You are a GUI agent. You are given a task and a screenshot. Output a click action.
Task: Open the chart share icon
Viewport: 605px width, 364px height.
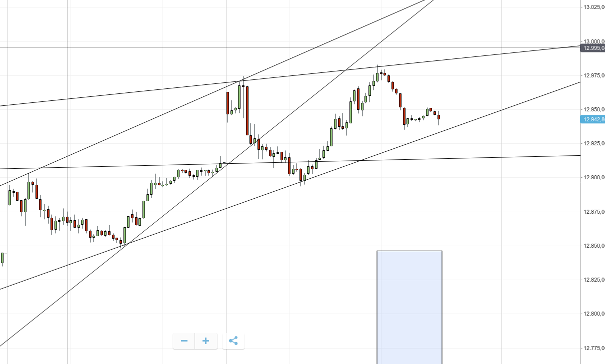click(233, 341)
